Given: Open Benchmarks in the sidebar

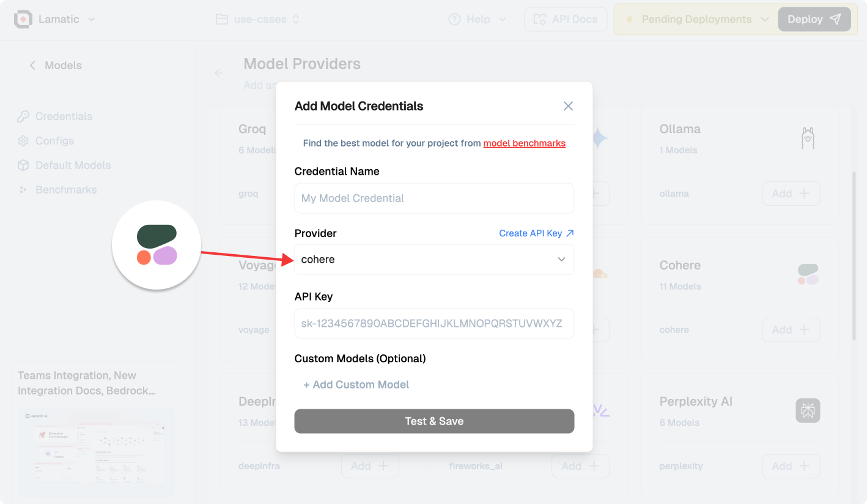Looking at the screenshot, I should [x=57, y=190].
